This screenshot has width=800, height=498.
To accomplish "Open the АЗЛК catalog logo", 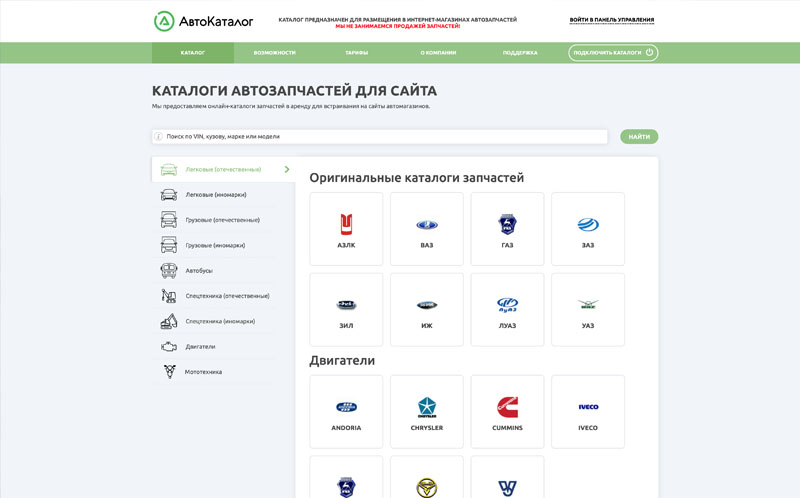I will pos(346,224).
